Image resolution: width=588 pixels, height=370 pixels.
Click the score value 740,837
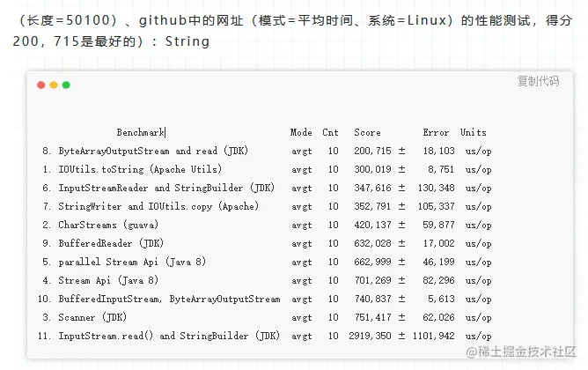point(372,299)
